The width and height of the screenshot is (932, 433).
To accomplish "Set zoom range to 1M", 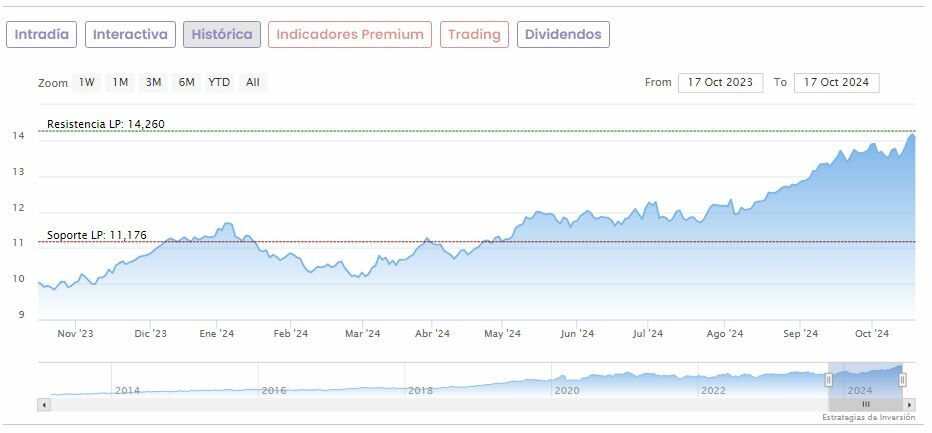I will point(120,83).
